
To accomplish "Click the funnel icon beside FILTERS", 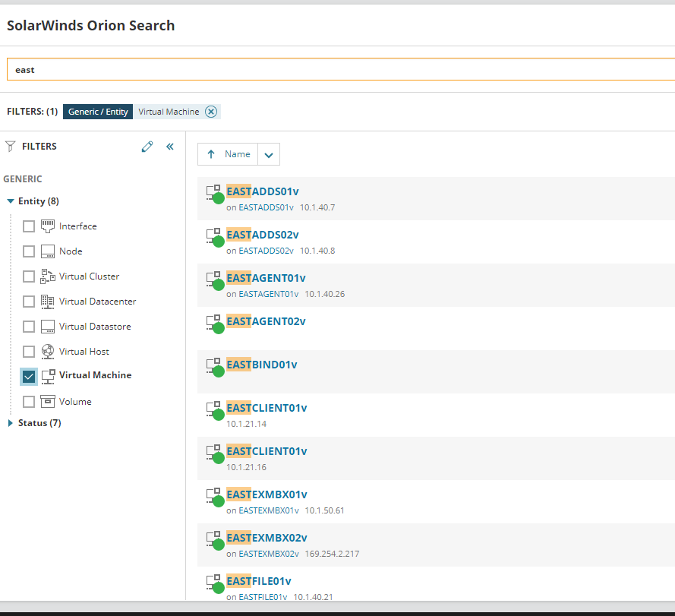I will pyautogui.click(x=11, y=147).
